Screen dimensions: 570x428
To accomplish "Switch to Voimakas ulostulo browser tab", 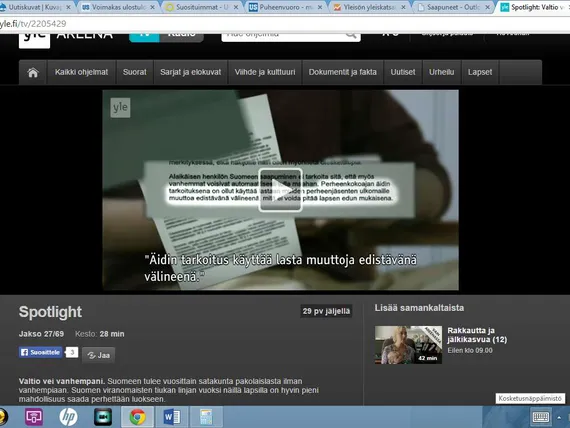I will tap(118, 7).
